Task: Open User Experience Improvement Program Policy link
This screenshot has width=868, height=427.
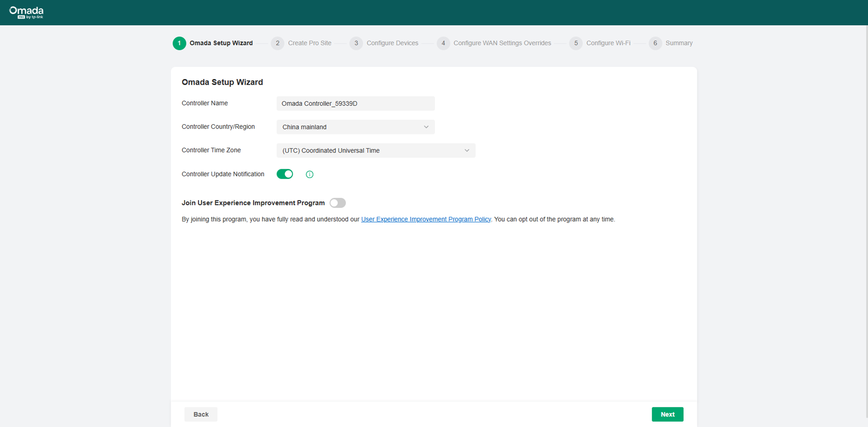Action: point(426,219)
